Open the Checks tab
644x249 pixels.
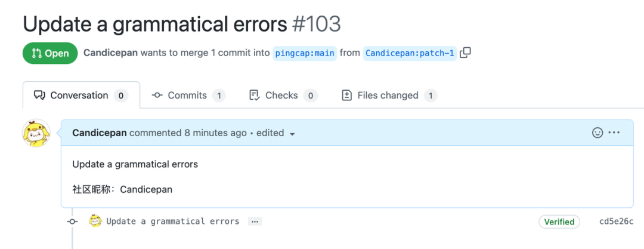tap(282, 96)
